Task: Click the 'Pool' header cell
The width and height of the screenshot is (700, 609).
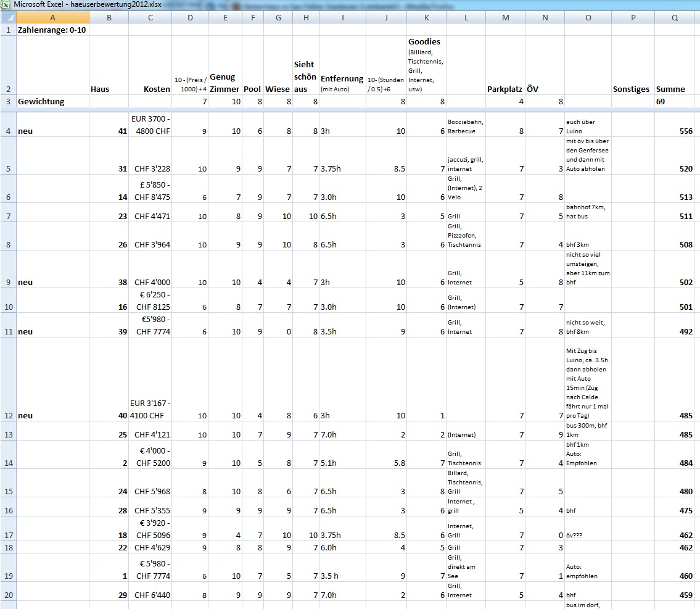Action: coord(253,65)
